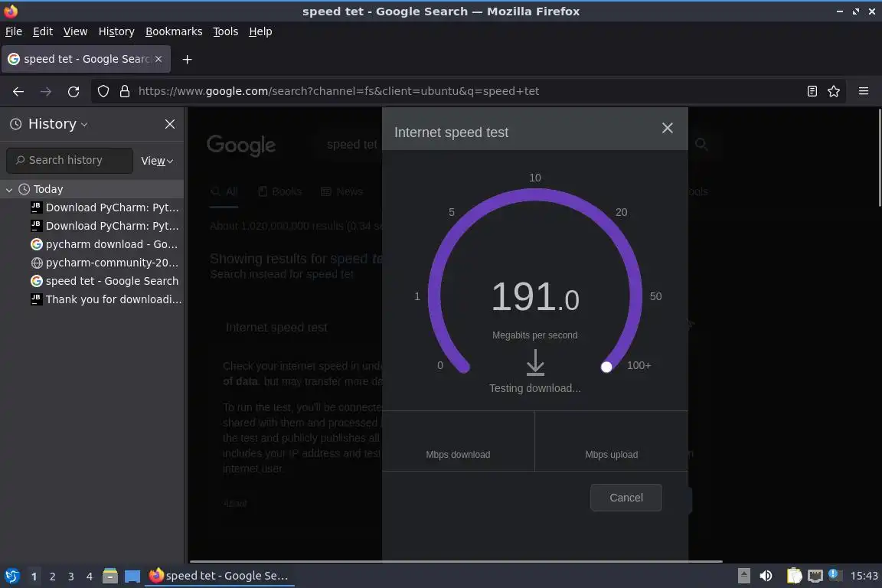
Task: Open the file manager taskbar icon
Action: tap(110, 576)
